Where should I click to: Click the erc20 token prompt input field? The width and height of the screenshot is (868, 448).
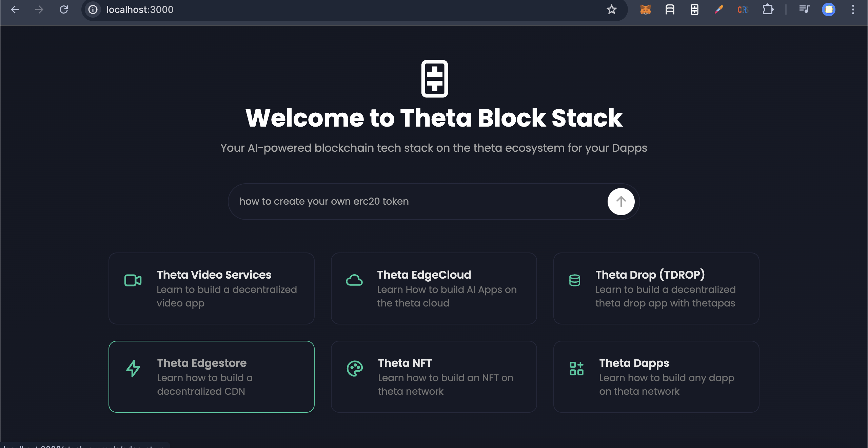(417, 202)
